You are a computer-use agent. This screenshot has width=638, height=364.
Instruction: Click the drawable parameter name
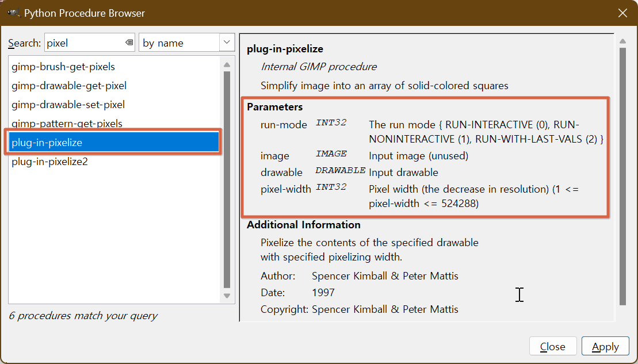281,172
